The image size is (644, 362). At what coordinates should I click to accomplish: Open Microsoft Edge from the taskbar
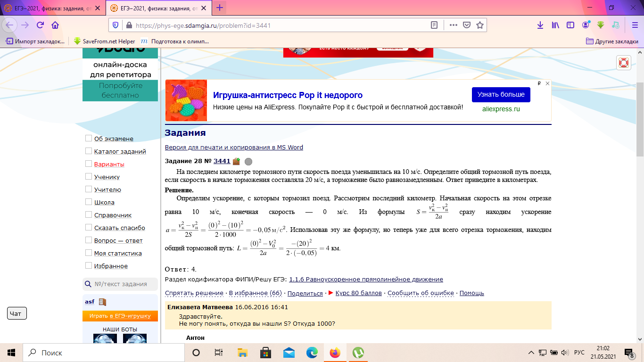[x=312, y=353]
